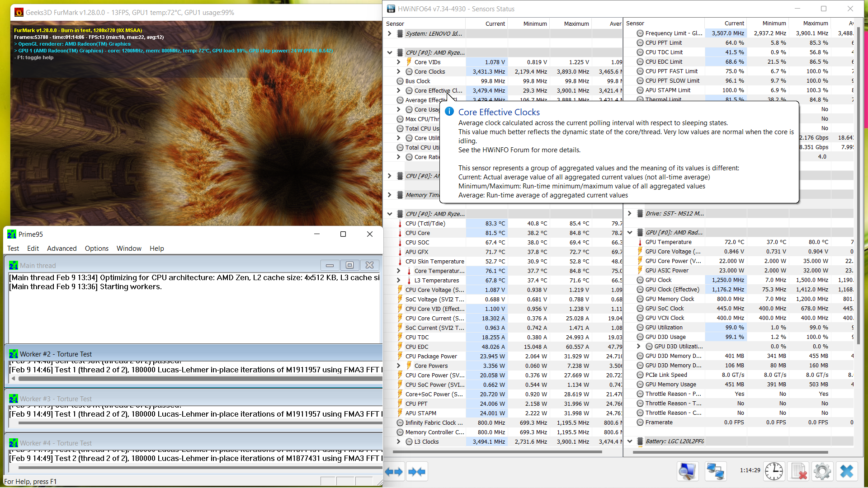Open the Test menu in Prime95
868x488 pixels.
click(13, 249)
